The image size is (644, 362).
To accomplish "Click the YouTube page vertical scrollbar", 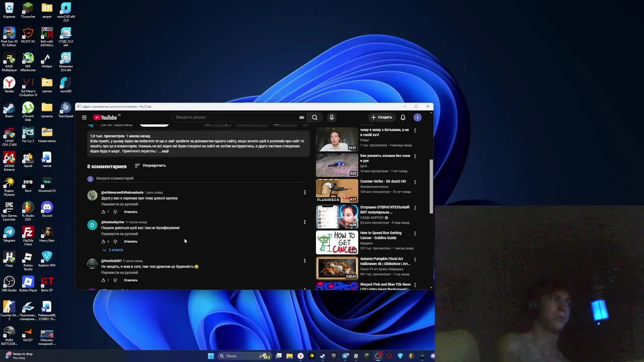I will pyautogui.click(x=431, y=186).
